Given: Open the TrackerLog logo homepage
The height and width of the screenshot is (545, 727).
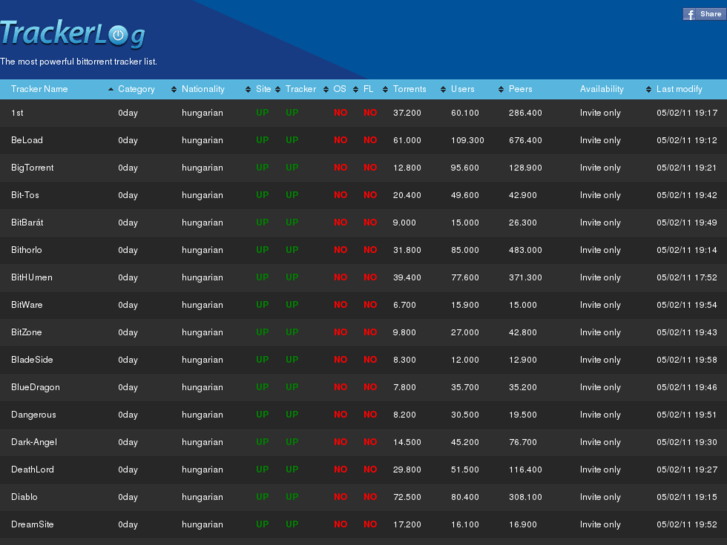Looking at the screenshot, I should [73, 33].
